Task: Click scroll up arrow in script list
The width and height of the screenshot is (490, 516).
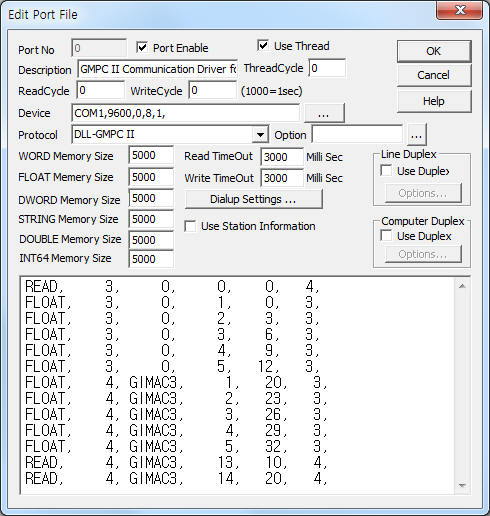Action: (462, 286)
